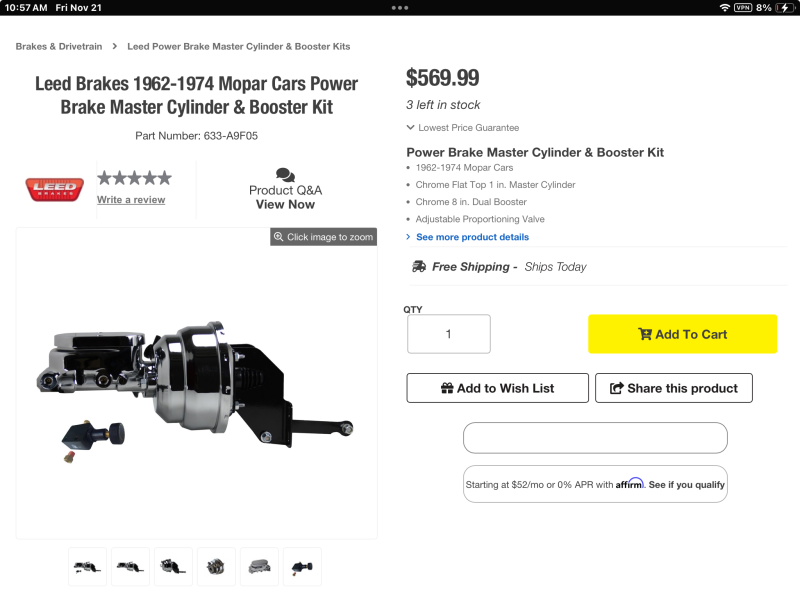The width and height of the screenshot is (800, 600).
Task: Tap the five-star rating icons
Action: point(134,178)
